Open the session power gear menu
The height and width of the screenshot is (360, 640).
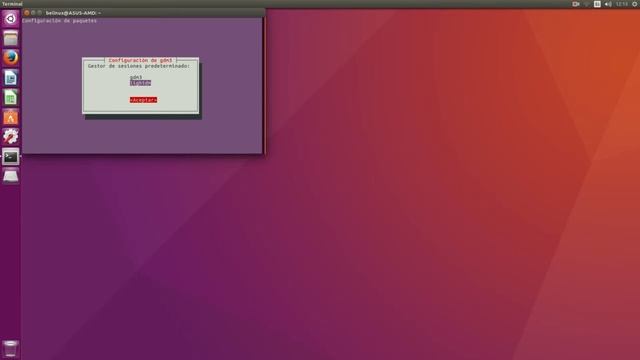(635, 4)
